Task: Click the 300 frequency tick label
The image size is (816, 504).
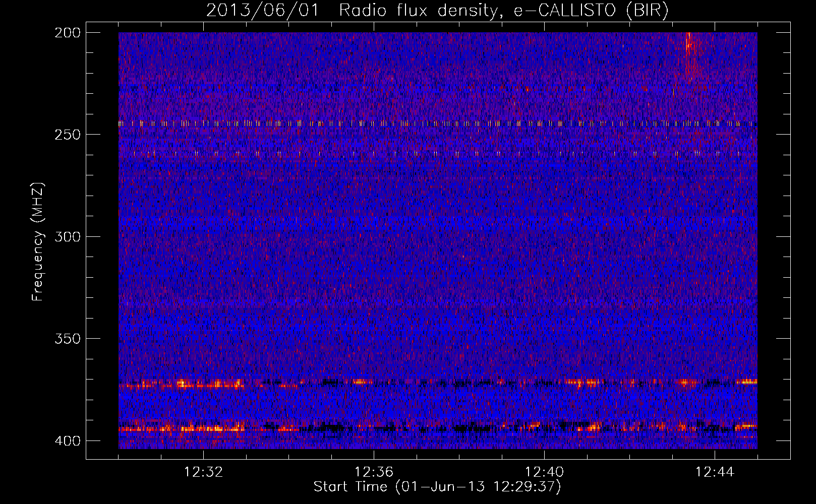Action: pyautogui.click(x=67, y=236)
